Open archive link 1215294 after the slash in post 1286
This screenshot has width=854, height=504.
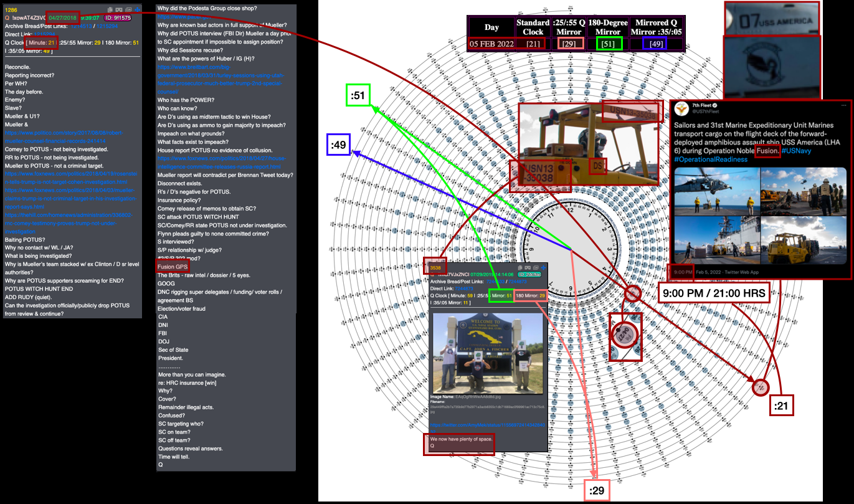[x=107, y=26]
